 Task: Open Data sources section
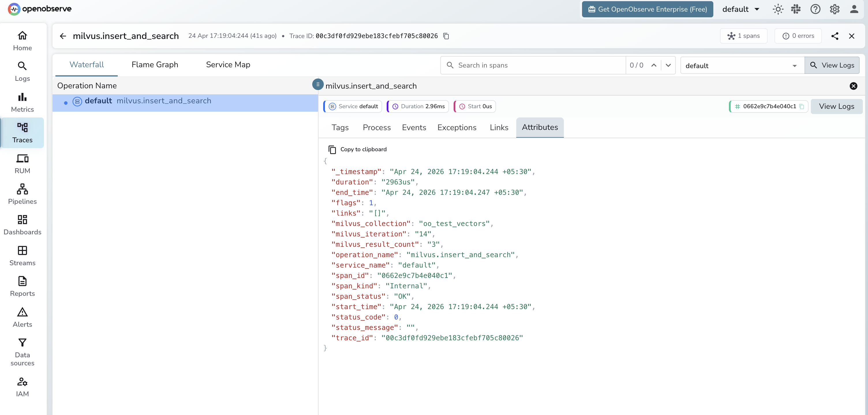[x=22, y=352]
